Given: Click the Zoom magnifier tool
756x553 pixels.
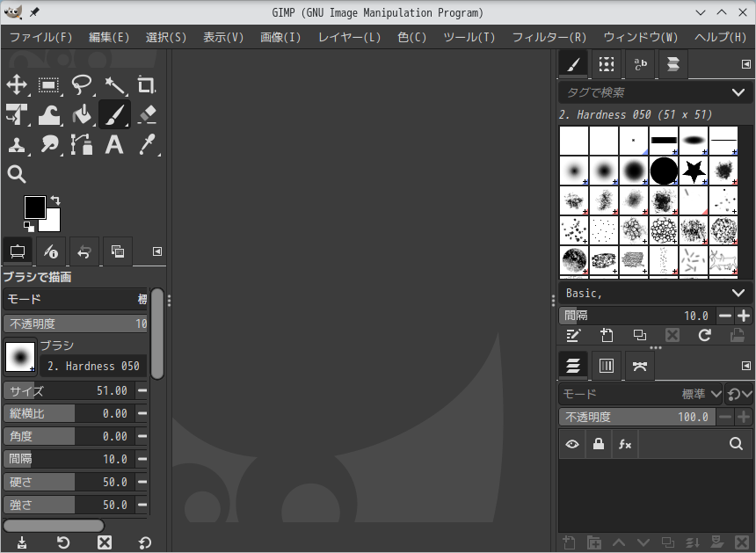Looking at the screenshot, I should click(17, 174).
